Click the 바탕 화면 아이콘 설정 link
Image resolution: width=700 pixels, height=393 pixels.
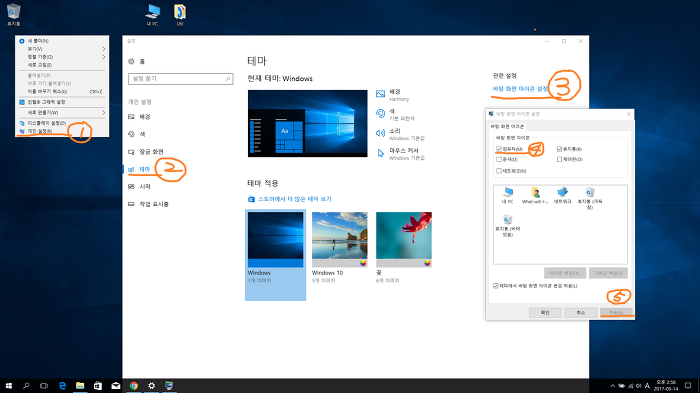point(520,88)
